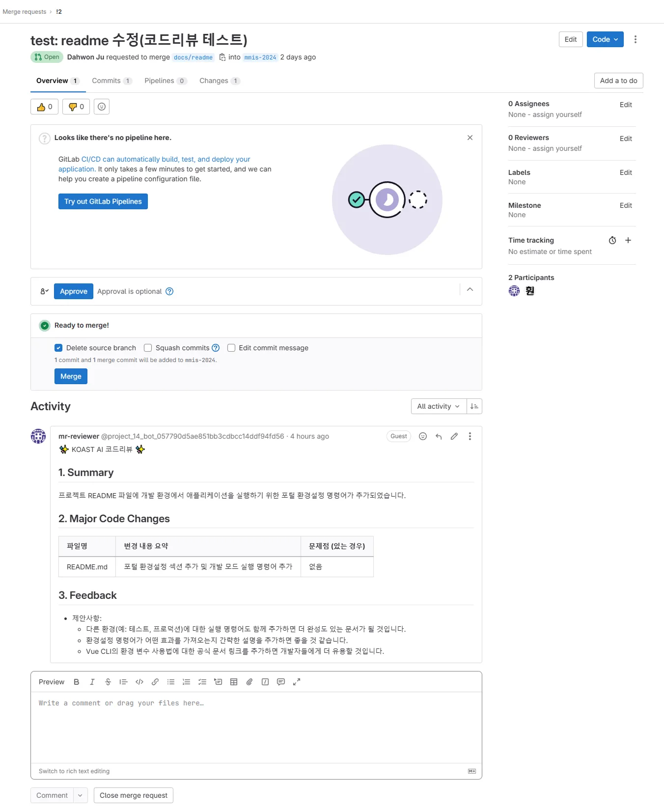Viewport: 664px width, 812px height.
Task: Switch to the Commits tab
Action: (x=111, y=81)
